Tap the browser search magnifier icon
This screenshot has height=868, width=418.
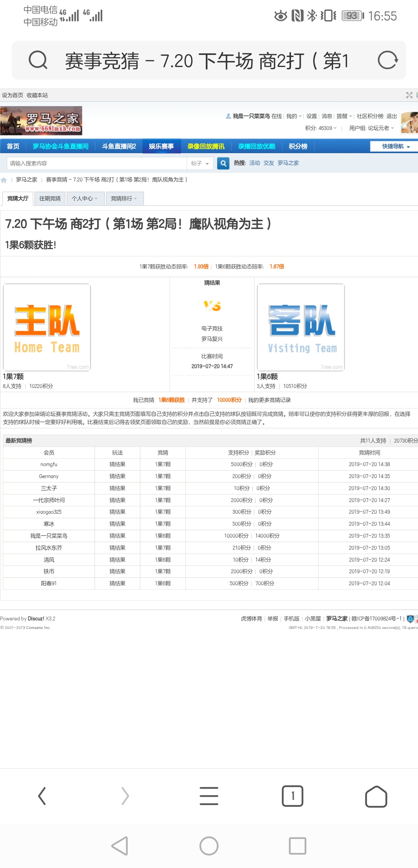pos(38,60)
